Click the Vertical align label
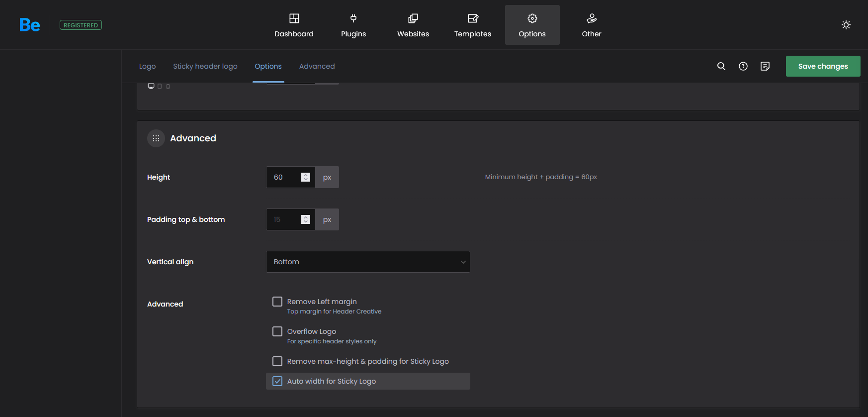Image resolution: width=868 pixels, height=417 pixels. point(170,262)
